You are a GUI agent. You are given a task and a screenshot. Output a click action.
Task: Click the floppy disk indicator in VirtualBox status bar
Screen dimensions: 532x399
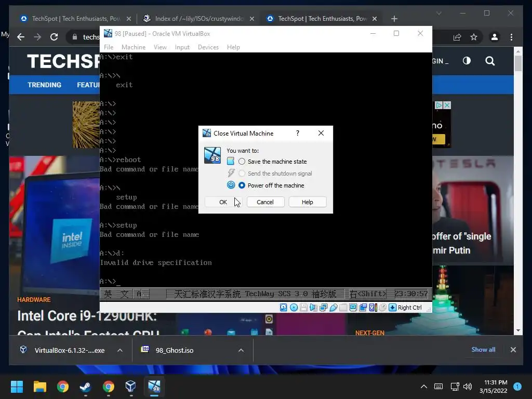pos(303,308)
